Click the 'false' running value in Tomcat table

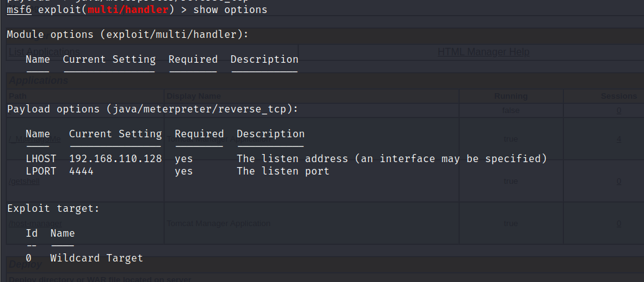[510, 111]
